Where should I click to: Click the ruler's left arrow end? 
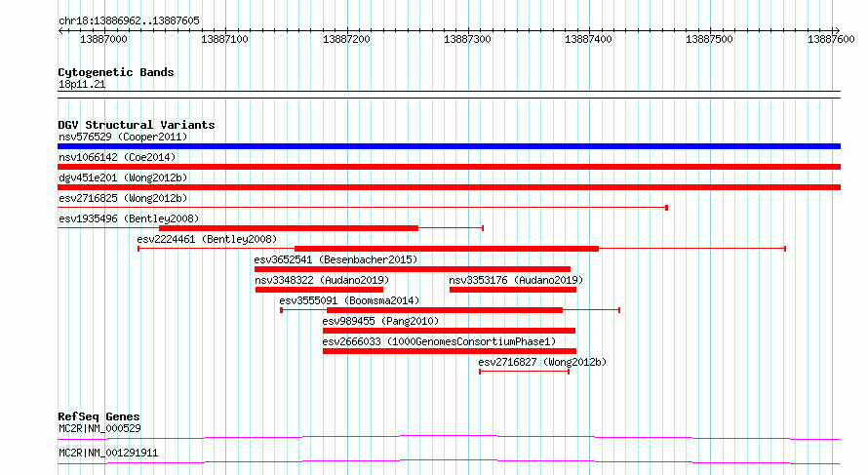(60, 31)
